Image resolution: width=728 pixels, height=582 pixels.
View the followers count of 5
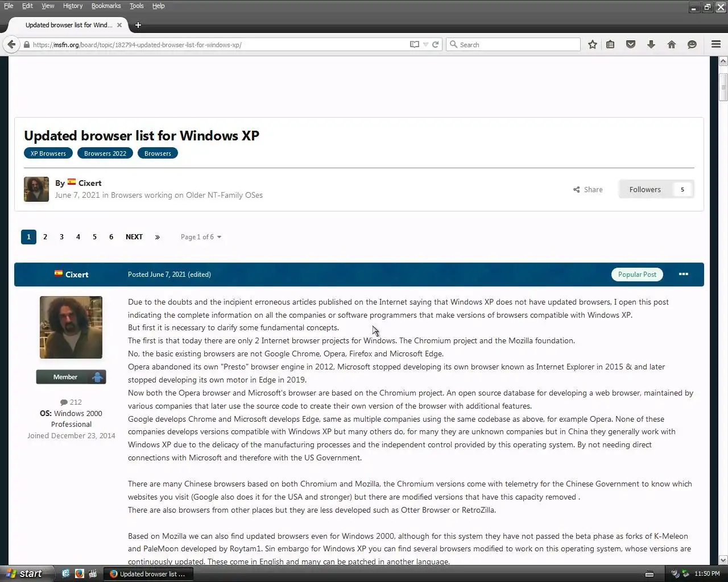coord(682,189)
